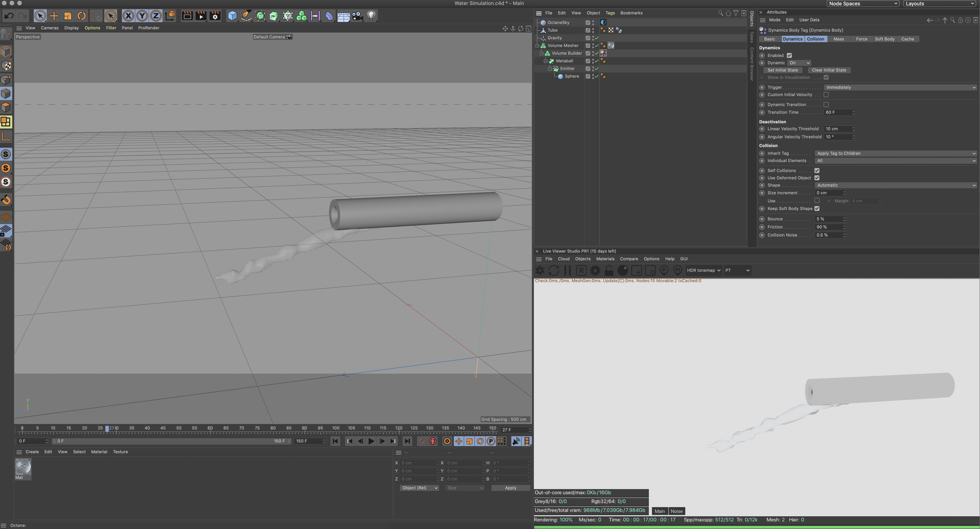Toggle the Enabled checkbox in Dynamics

(x=789, y=55)
